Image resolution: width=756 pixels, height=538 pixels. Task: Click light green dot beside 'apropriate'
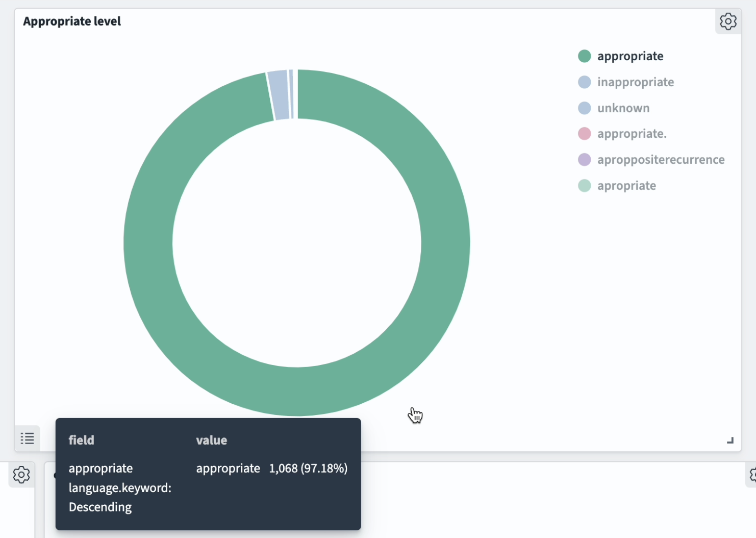(x=584, y=186)
